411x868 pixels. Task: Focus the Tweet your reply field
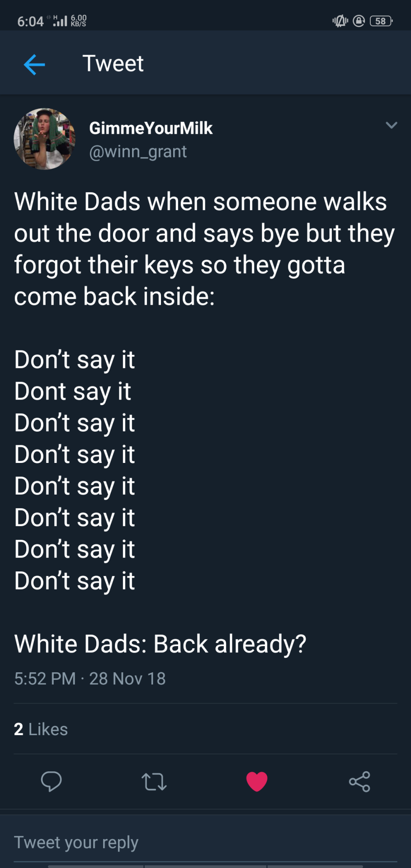[x=205, y=843]
